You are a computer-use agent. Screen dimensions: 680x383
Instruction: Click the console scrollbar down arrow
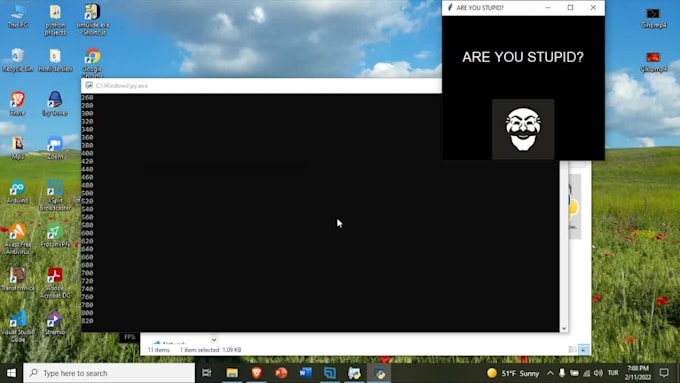(564, 328)
